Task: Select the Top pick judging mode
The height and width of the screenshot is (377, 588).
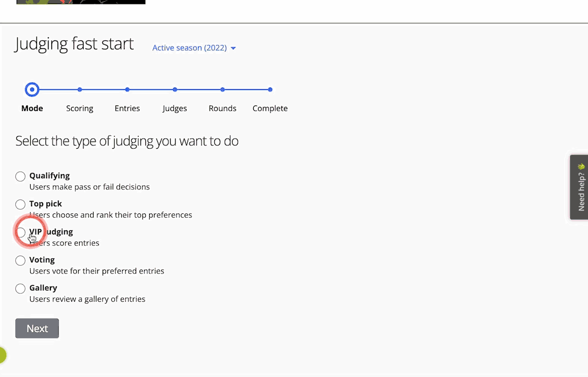Action: [x=20, y=204]
